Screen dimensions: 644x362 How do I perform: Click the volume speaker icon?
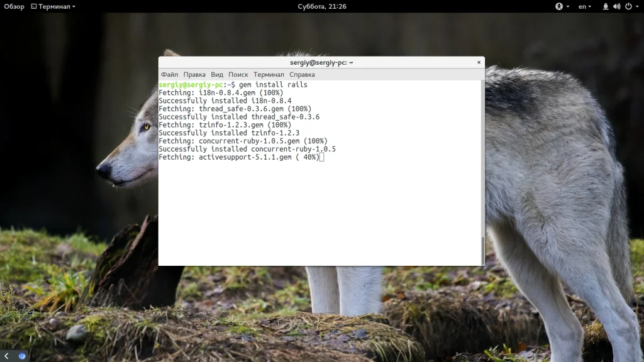pos(616,6)
